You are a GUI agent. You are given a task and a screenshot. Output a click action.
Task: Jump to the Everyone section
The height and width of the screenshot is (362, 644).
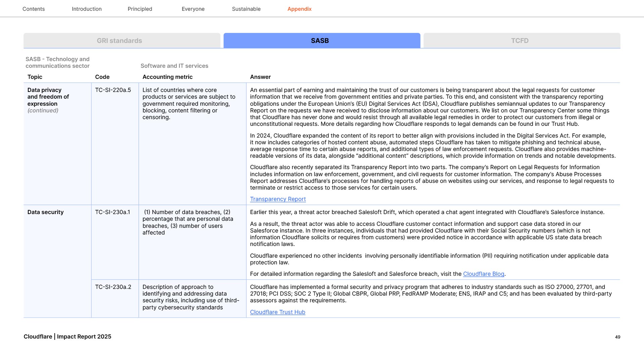193,9
